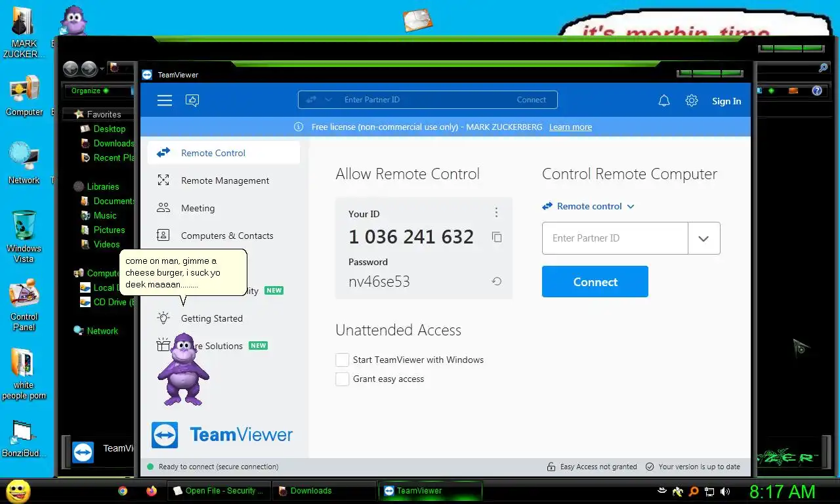Open the connection type dropdown in top bar
The width and height of the screenshot is (840, 504).
pos(319,100)
